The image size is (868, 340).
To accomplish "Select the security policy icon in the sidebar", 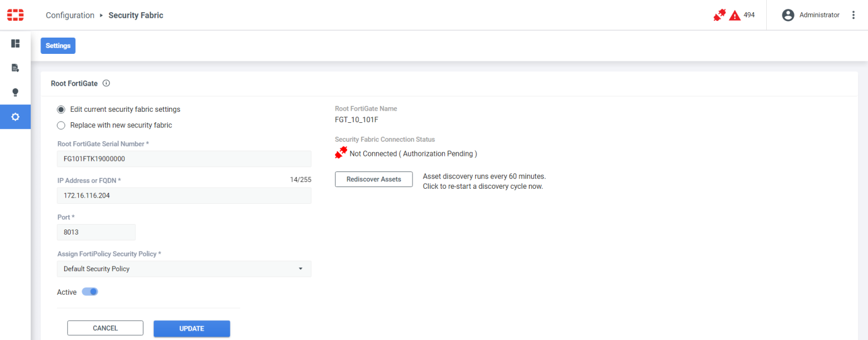I will click(x=15, y=67).
